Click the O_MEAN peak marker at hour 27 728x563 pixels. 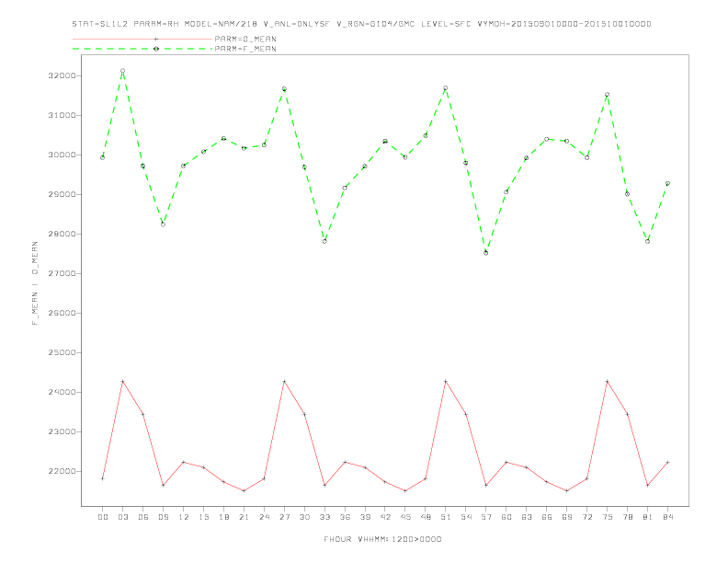(284, 382)
